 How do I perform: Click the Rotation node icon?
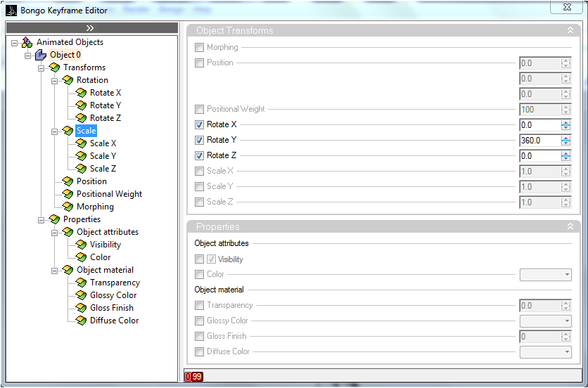pos(68,80)
